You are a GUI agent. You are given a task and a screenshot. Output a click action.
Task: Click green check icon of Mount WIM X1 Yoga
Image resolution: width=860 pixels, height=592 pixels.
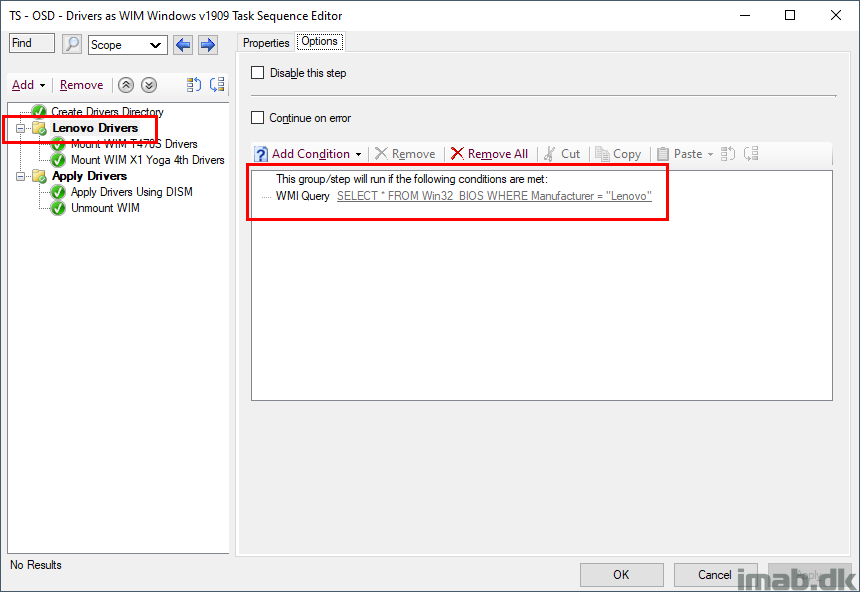(x=58, y=160)
